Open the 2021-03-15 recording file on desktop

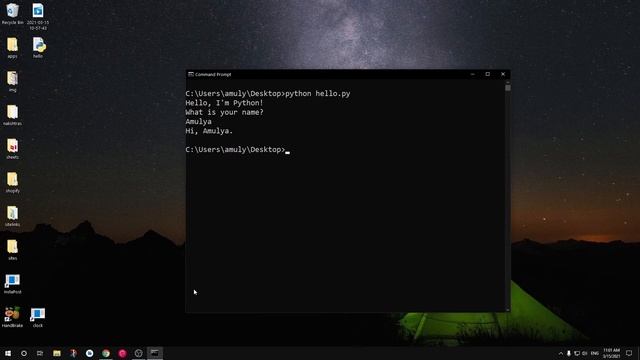38,16
